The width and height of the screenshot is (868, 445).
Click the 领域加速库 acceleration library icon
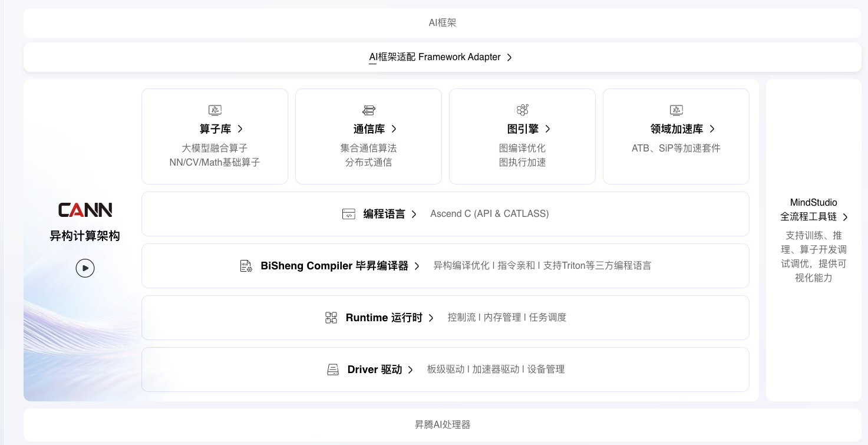coord(676,110)
